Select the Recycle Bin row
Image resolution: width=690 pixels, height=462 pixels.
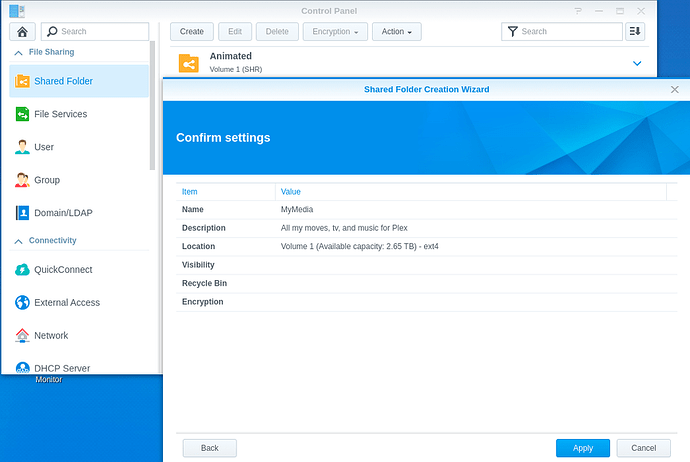pyautogui.click(x=426, y=283)
